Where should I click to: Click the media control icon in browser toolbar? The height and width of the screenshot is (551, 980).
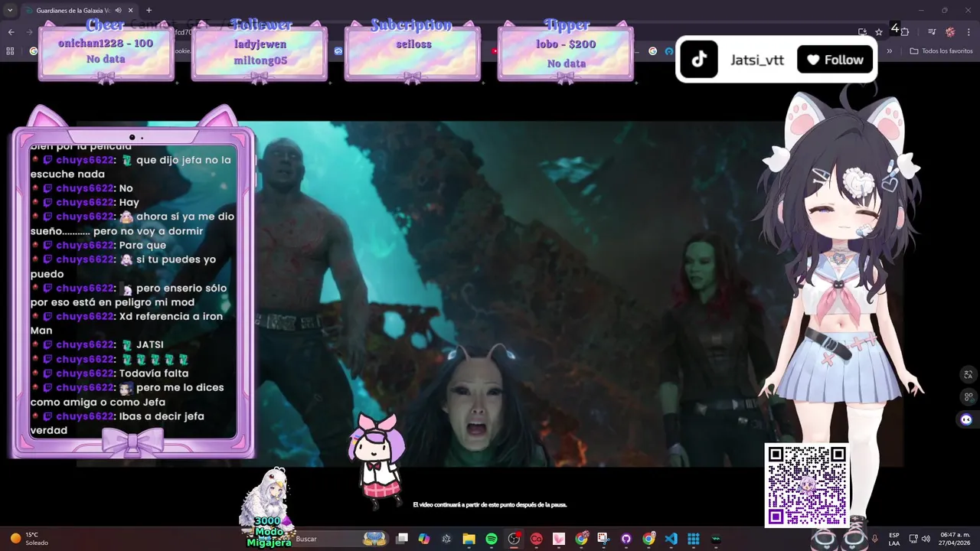932,32
